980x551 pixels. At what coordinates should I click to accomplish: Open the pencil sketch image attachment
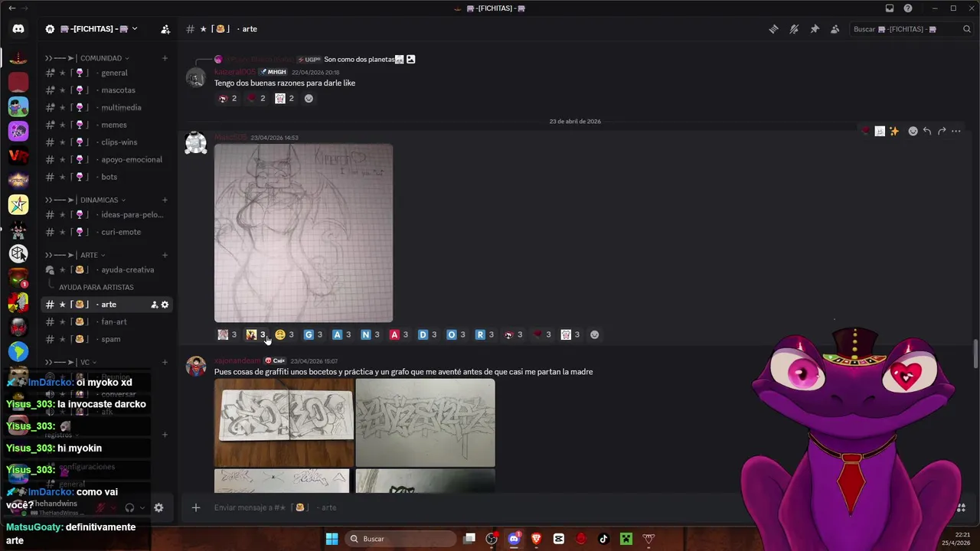(303, 233)
